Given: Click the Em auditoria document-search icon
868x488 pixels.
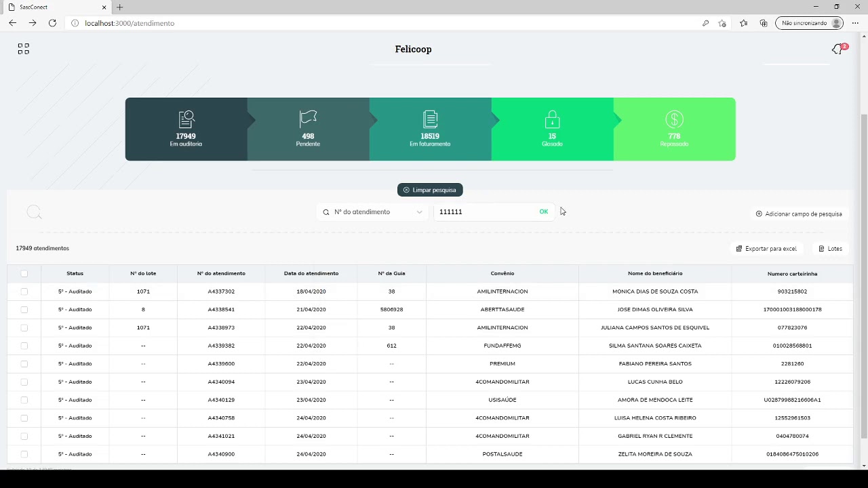Looking at the screenshot, I should (186, 119).
